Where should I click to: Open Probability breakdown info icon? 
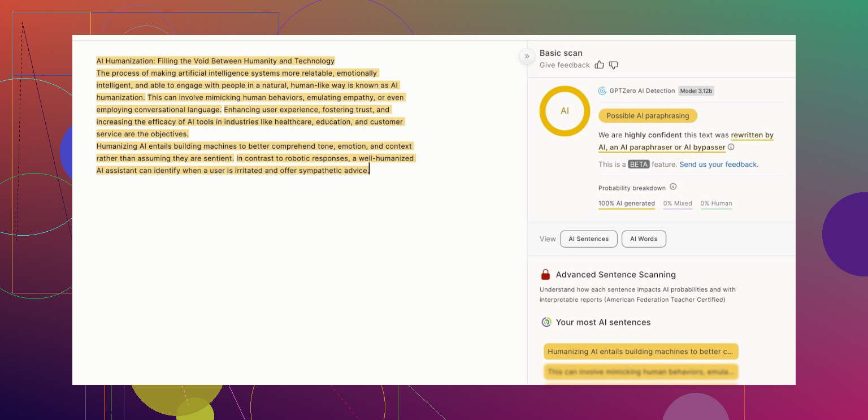pyautogui.click(x=673, y=187)
